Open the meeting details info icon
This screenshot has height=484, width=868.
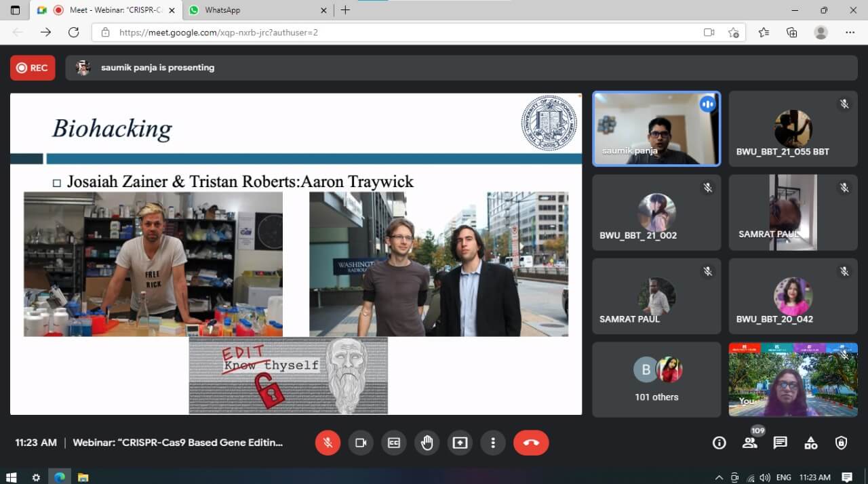[719, 443]
